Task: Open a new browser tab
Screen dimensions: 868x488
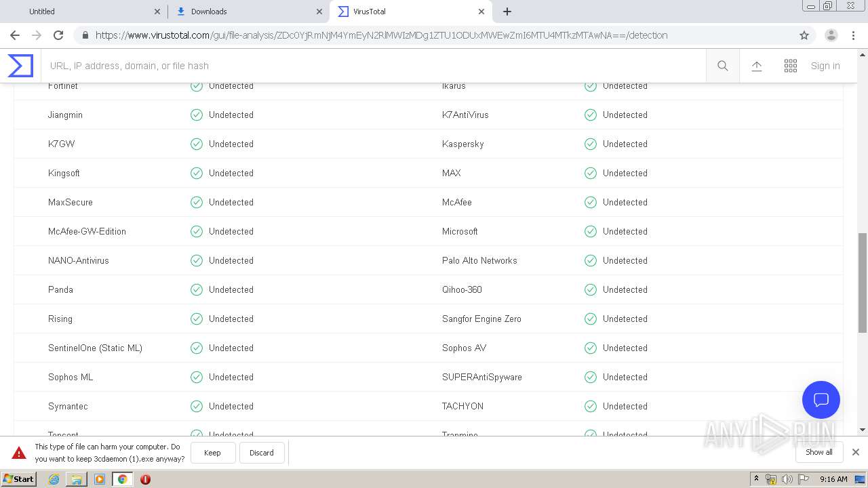Action: tap(507, 12)
